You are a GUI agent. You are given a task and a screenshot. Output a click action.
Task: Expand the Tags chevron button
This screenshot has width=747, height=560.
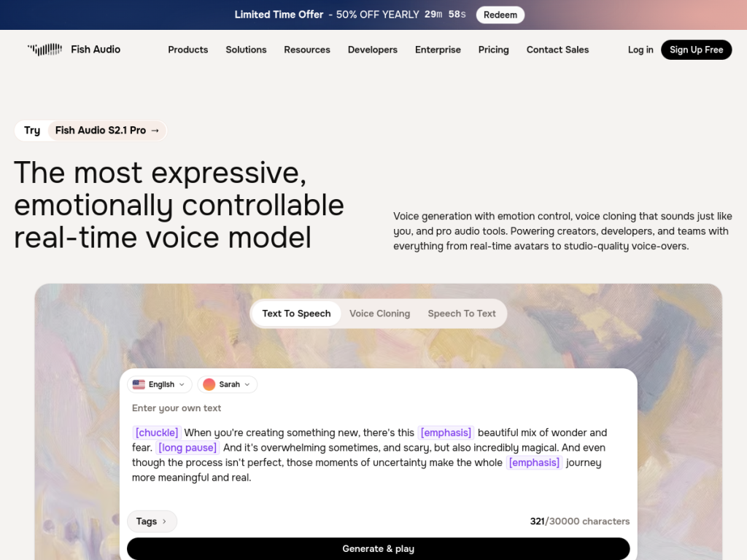point(152,521)
